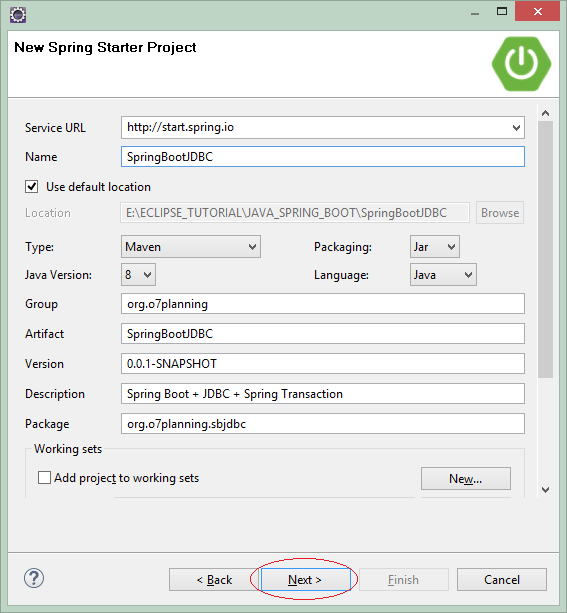Close the dialog with the red X
567x613 pixels.
(x=538, y=11)
